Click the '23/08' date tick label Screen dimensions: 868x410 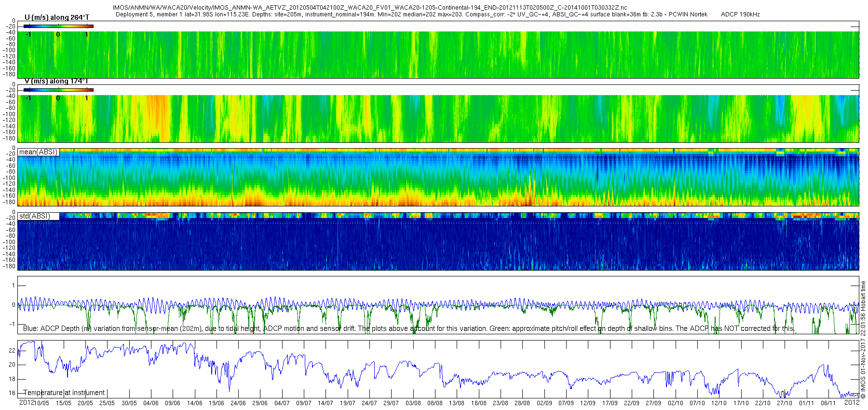pos(501,403)
